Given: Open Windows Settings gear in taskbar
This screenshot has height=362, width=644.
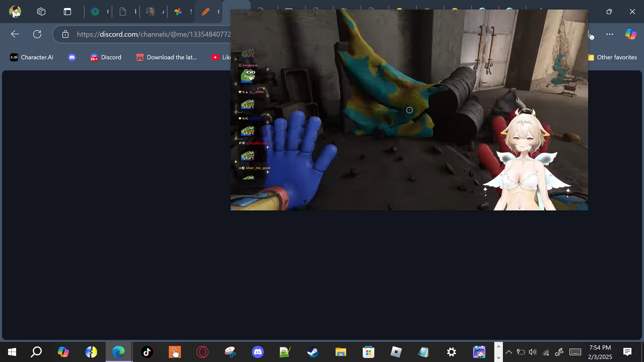Looking at the screenshot, I should (452, 352).
